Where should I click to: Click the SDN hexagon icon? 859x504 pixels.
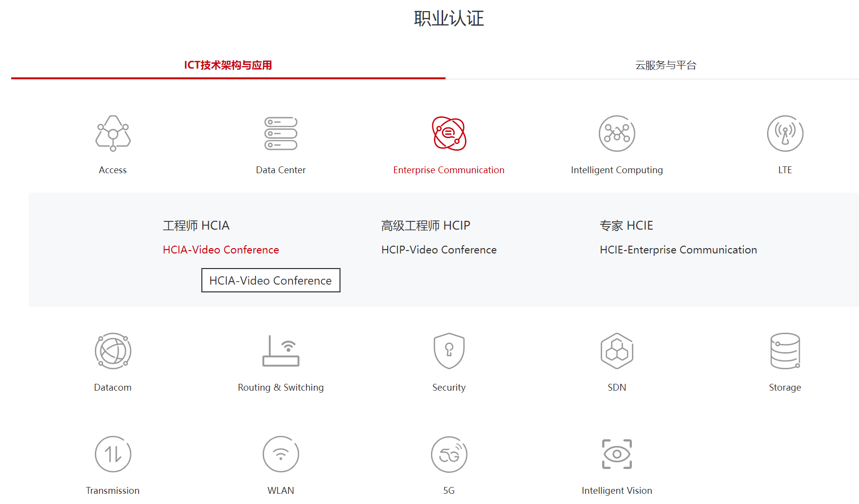click(x=616, y=351)
